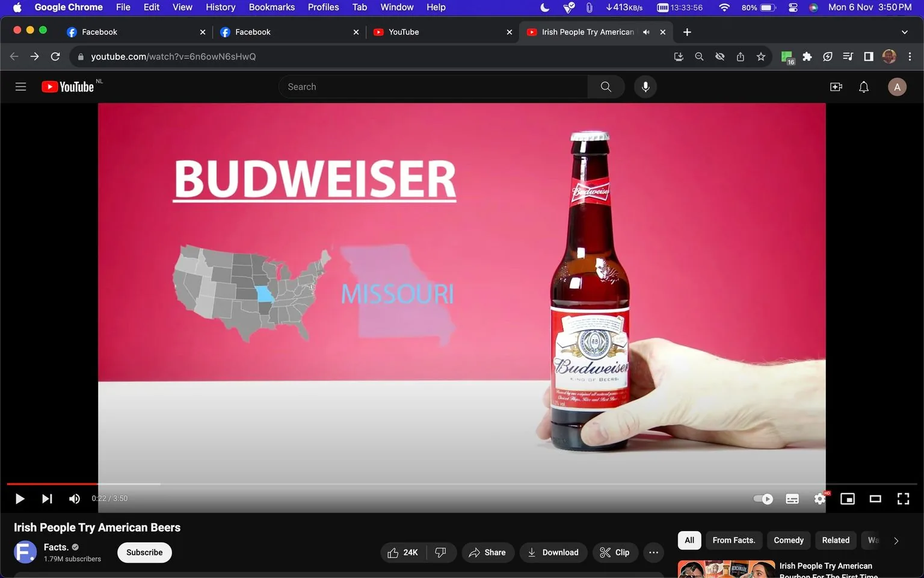This screenshot has width=924, height=578.
Task: Open the YouTube home logo
Action: [x=67, y=86]
